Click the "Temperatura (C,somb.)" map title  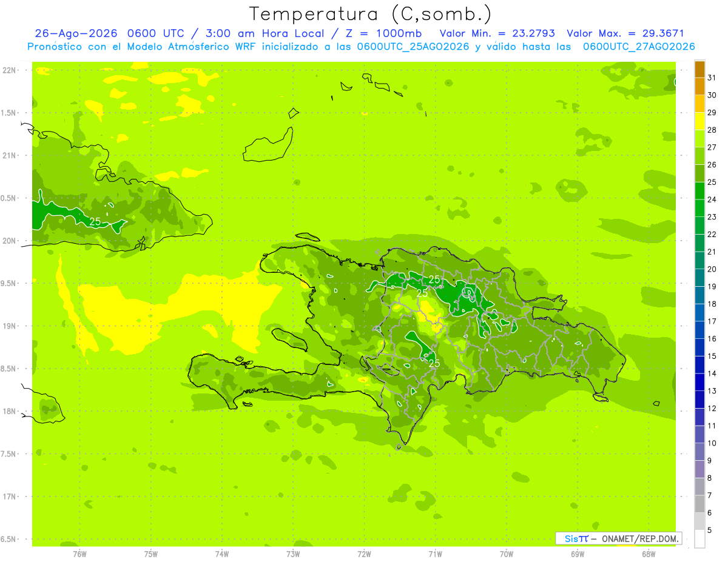tap(370, 14)
